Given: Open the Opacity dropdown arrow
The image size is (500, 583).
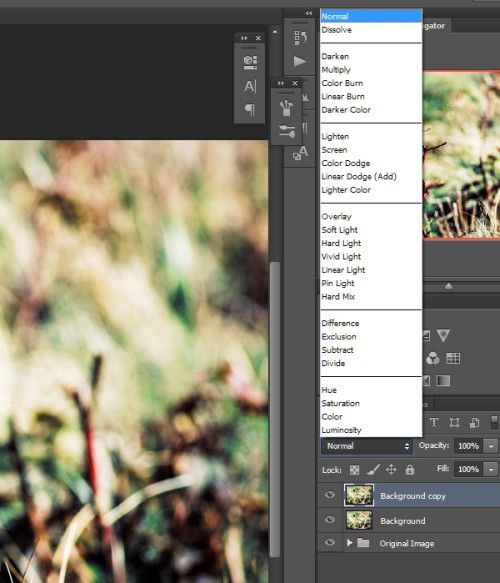Looking at the screenshot, I should point(491,446).
